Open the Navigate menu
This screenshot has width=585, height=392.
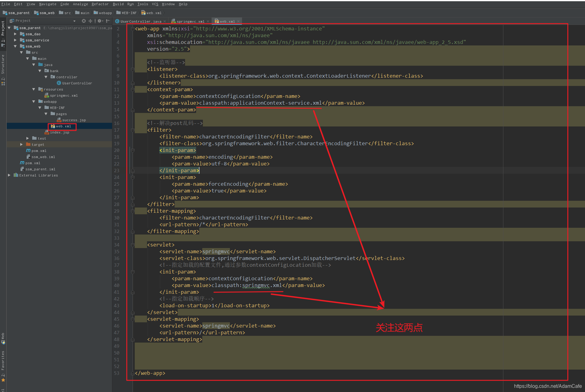click(48, 4)
